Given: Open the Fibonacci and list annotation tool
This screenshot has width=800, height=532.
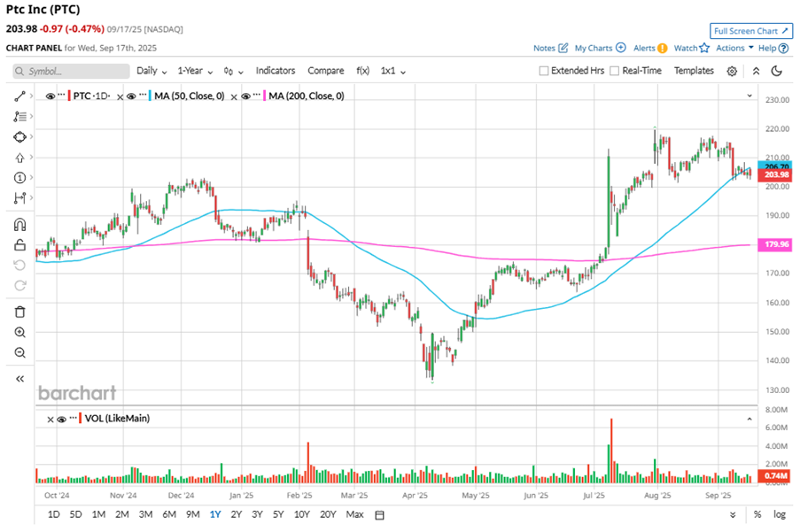Looking at the screenshot, I should 19,117.
